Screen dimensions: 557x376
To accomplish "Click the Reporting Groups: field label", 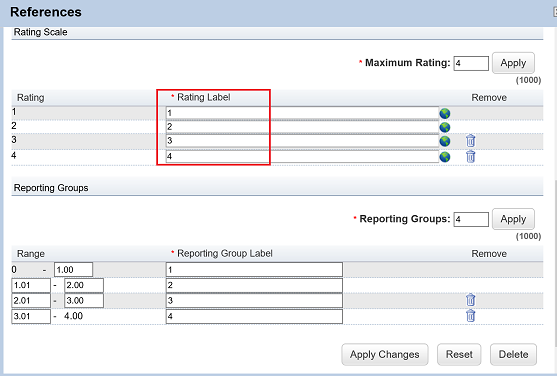I will click(x=405, y=219).
